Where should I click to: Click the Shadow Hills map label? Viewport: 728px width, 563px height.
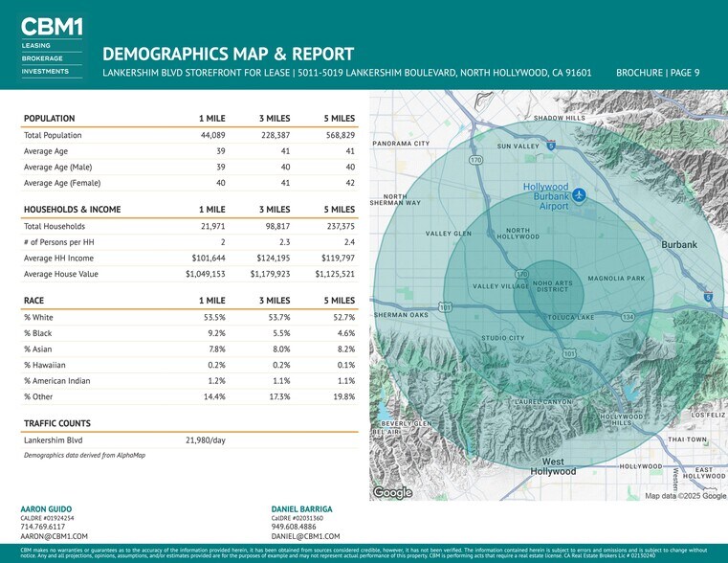pyautogui.click(x=560, y=118)
